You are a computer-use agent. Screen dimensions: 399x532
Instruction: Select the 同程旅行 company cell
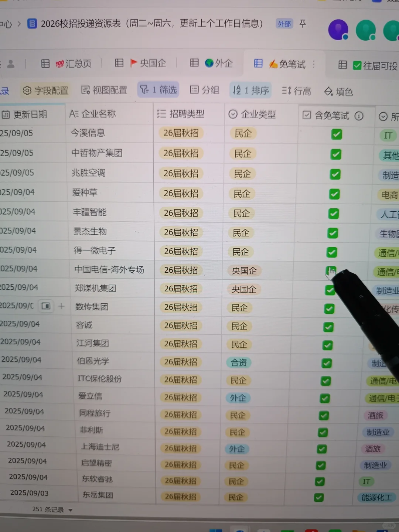coord(115,413)
